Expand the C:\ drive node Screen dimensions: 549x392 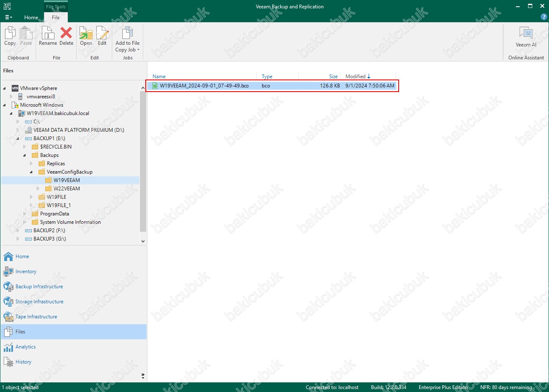pos(18,122)
